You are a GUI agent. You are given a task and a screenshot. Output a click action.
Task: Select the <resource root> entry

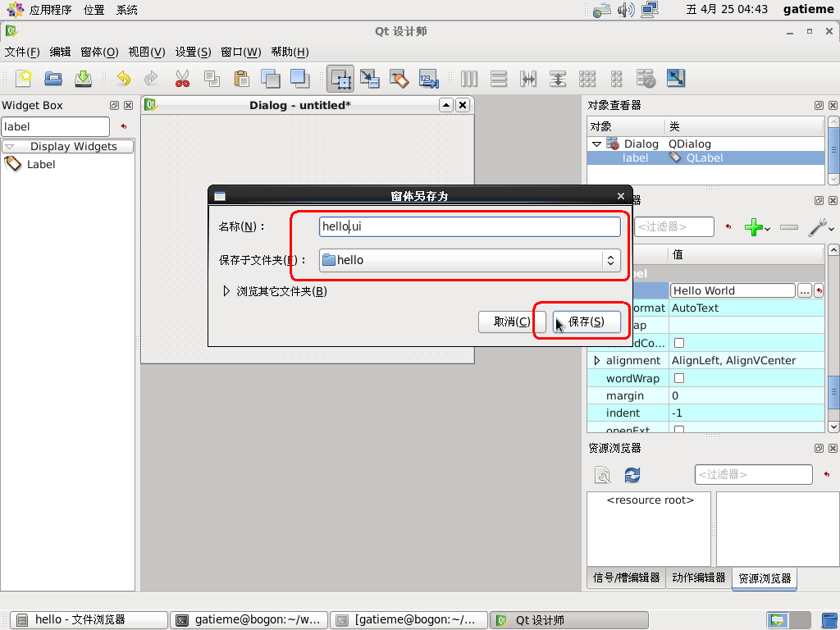pos(651,500)
